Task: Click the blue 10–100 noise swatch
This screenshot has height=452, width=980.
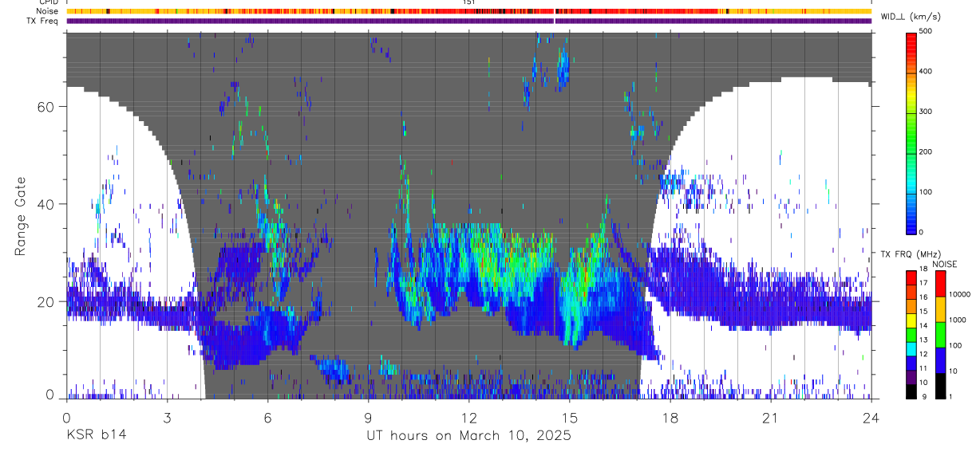Action: tap(939, 360)
